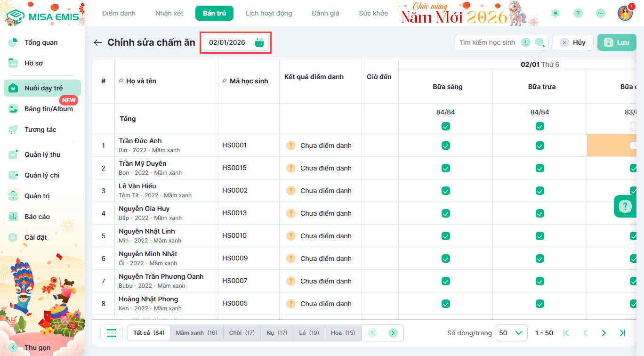Open the calendar date picker icon
The width and height of the screenshot is (644, 356).
pos(259,43)
